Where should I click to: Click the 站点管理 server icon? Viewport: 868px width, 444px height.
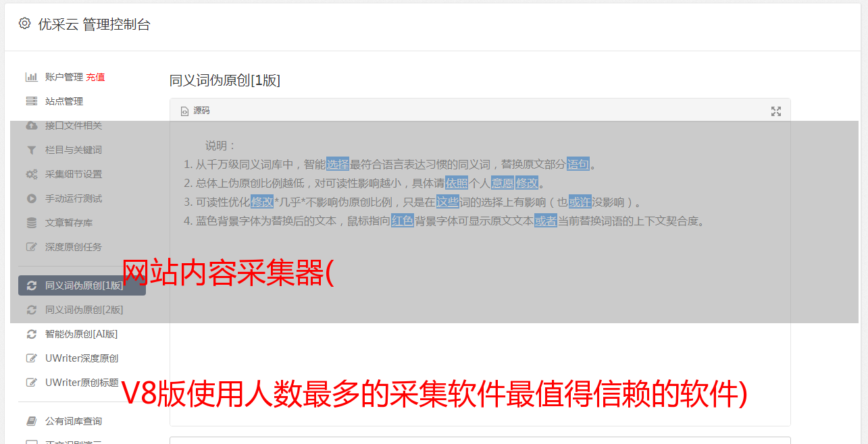click(x=31, y=101)
